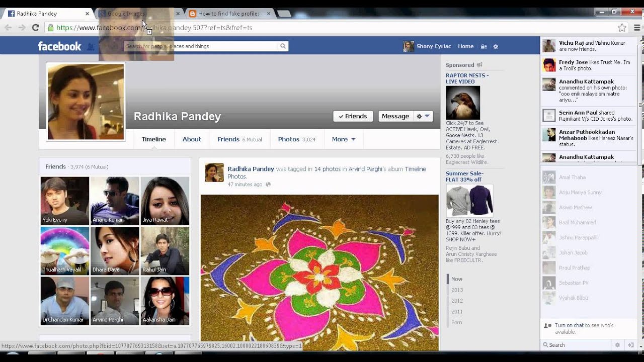Click Fredy Jose ticker story
Image resolution: width=644 pixels, height=362 pixels.
coord(589,65)
